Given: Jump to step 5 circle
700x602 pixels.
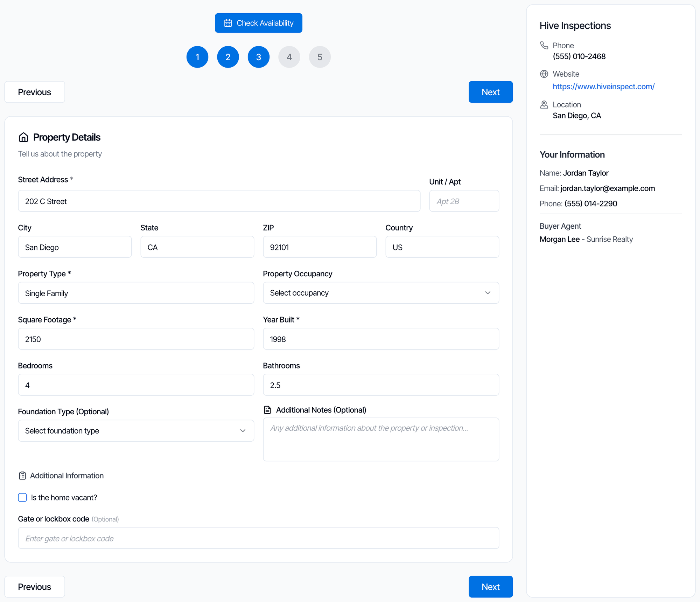Looking at the screenshot, I should tap(320, 57).
